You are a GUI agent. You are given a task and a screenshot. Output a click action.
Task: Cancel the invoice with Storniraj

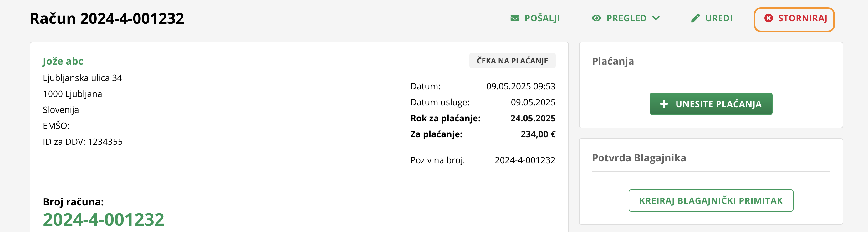(x=794, y=19)
